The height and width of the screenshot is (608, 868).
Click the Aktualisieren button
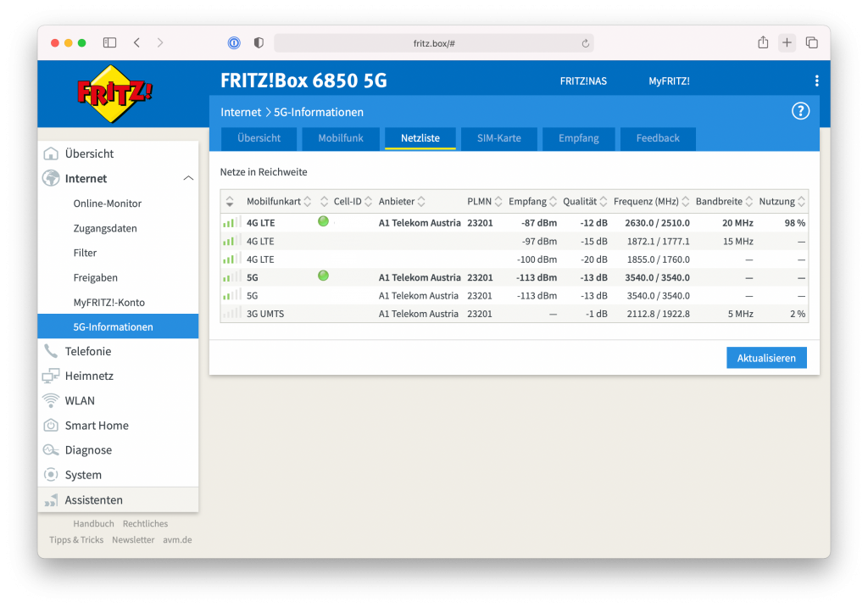tap(766, 358)
